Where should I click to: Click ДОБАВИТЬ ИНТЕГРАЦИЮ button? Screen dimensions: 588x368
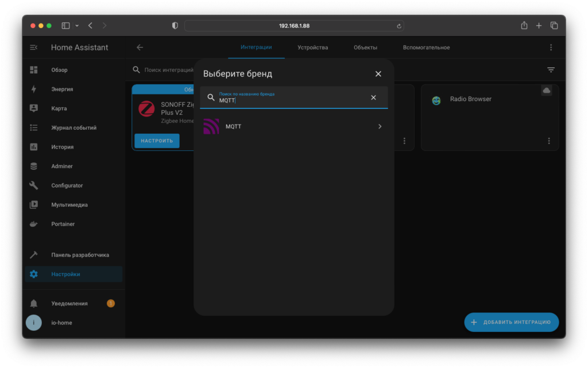(512, 322)
